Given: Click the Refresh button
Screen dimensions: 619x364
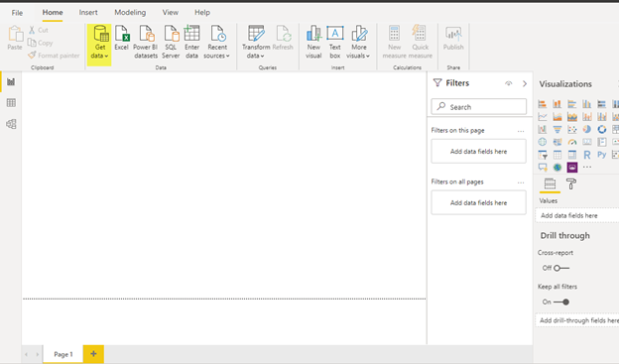Looking at the screenshot, I should pyautogui.click(x=283, y=38).
